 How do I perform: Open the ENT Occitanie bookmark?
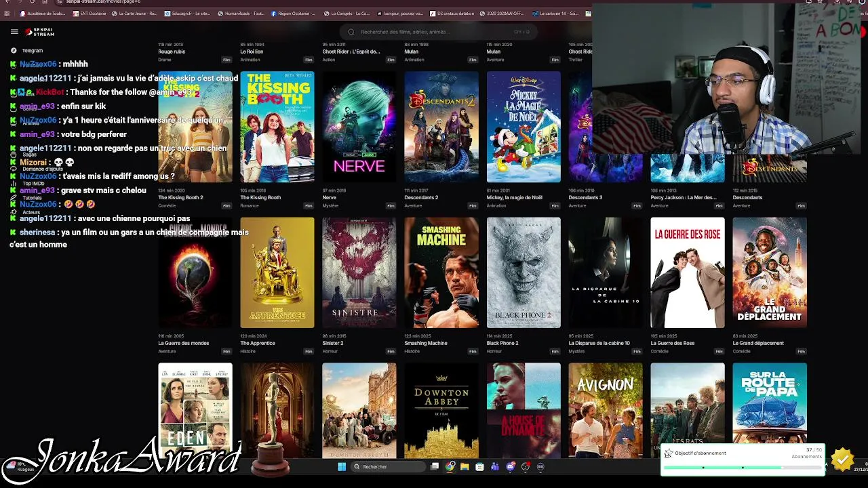click(89, 13)
